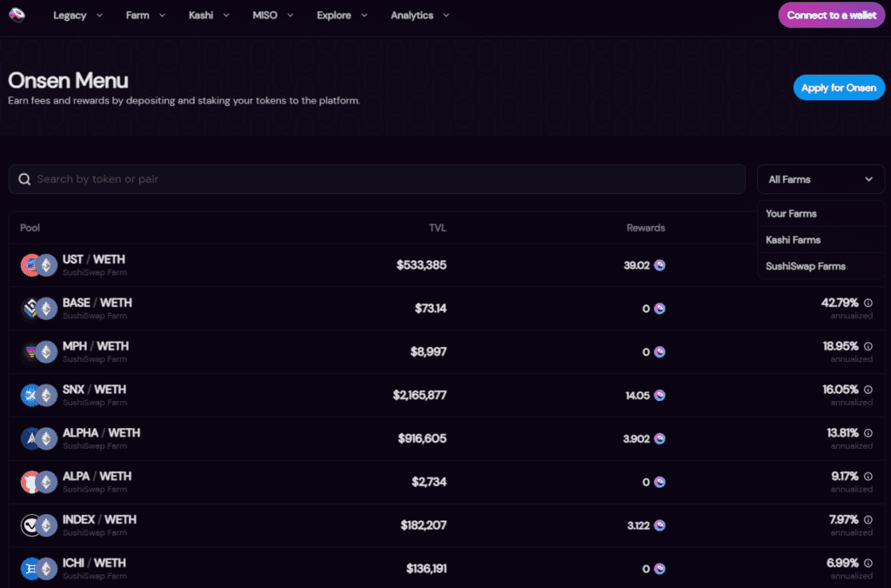Screen dimensions: 891x588
Task: Open the Legacy dropdown menu
Action: 77,16
